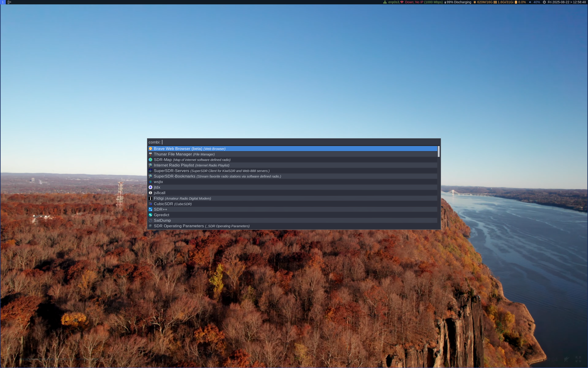Click the Gpredict icon
The width and height of the screenshot is (588, 368).
(150, 215)
